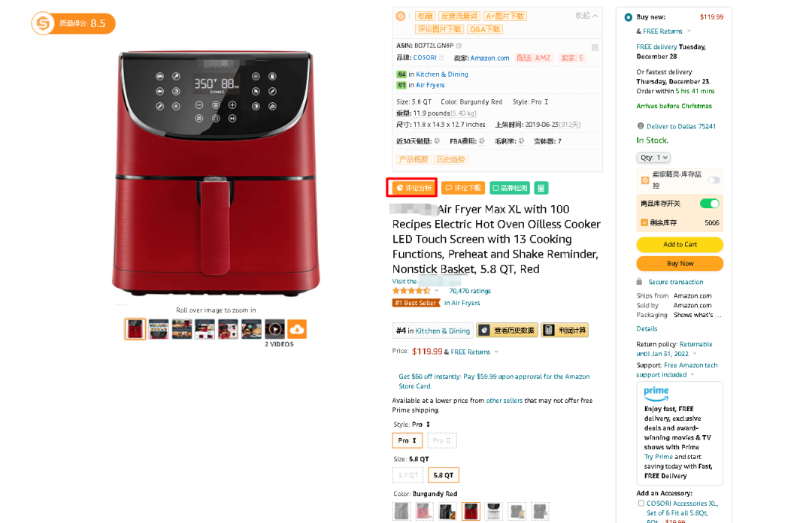812x523 pixels.
Task: Click the Add to Cart button
Action: pyautogui.click(x=680, y=244)
